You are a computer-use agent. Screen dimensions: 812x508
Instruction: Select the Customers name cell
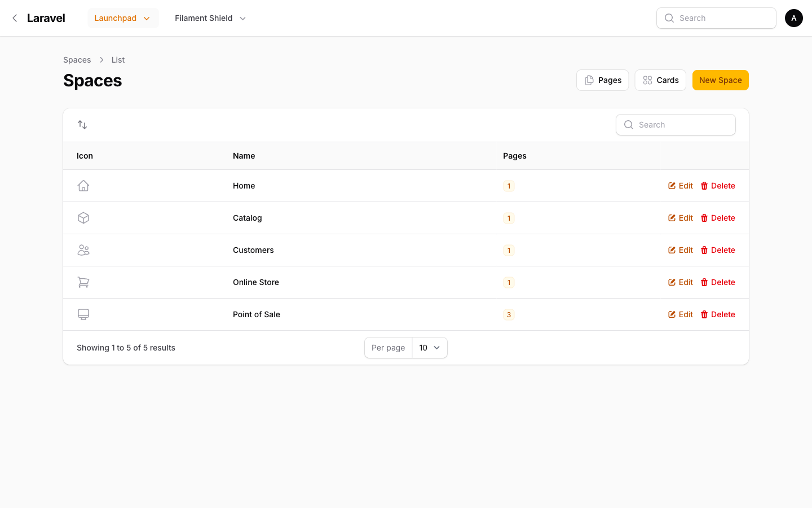tap(253, 250)
